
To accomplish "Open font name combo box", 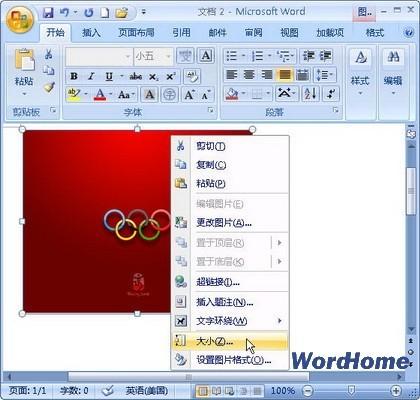I will pos(99,57).
